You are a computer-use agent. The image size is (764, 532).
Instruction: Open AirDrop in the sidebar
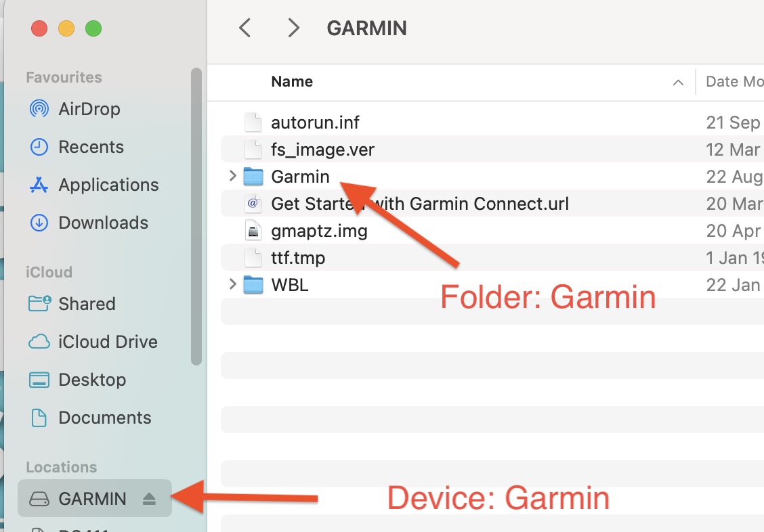pyautogui.click(x=75, y=109)
